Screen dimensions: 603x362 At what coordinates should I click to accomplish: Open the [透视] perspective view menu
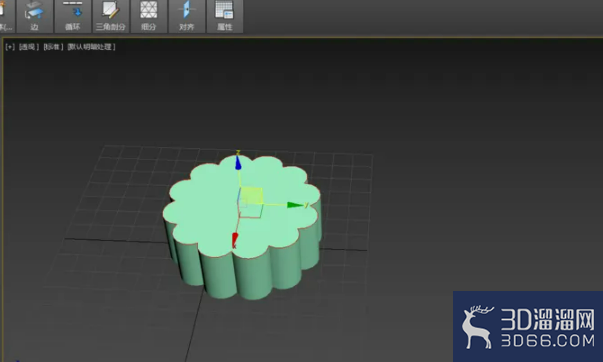coord(29,47)
